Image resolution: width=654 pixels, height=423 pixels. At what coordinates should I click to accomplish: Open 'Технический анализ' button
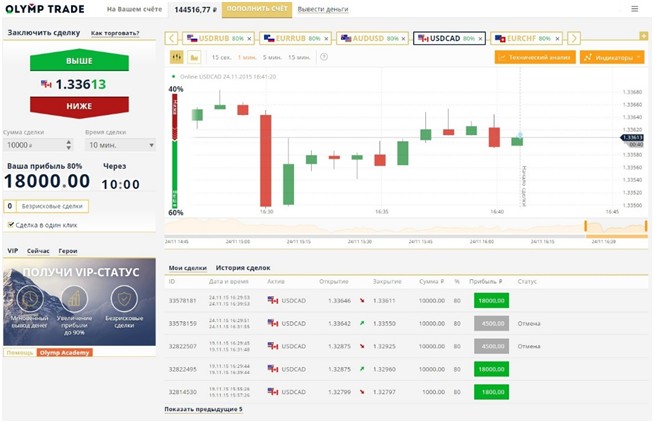[535, 57]
